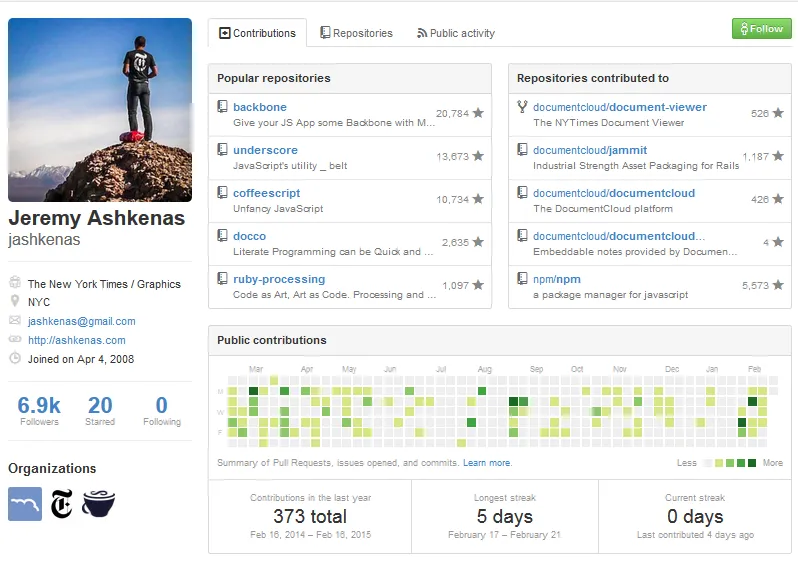Image resolution: width=798 pixels, height=563 pixels.
Task: Click the jashkenas username text
Action: pos(44,239)
